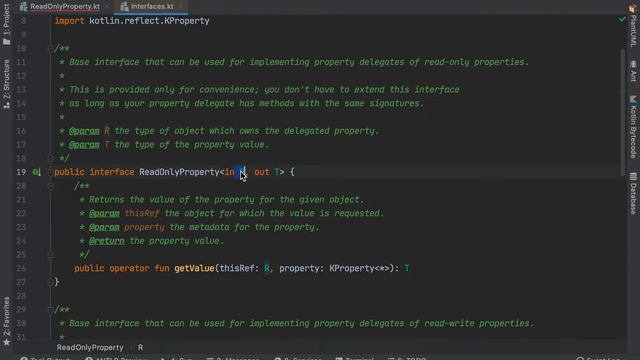Click the 'interface' keyword on line 19
Image resolution: width=640 pixels, height=360 pixels.
112,172
